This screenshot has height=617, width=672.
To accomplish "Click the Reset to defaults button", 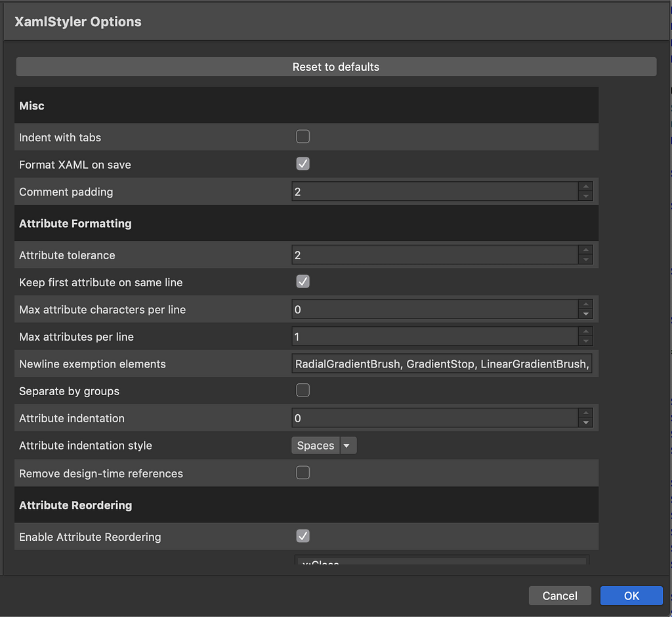I will coord(336,67).
